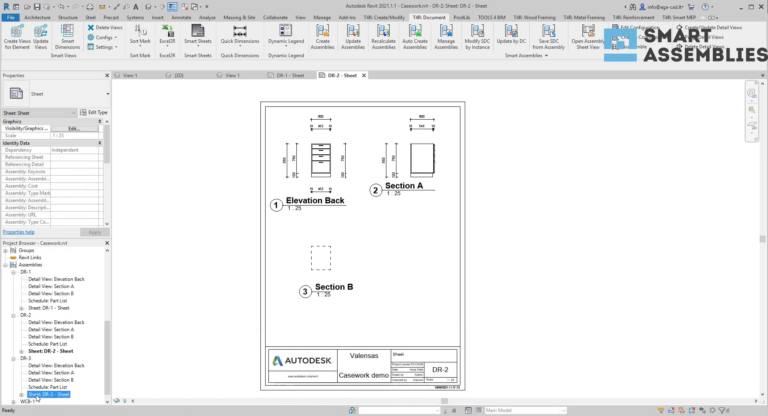Click Delete Views in Smart Views panel
This screenshot has height=416, width=768.
[105, 27]
